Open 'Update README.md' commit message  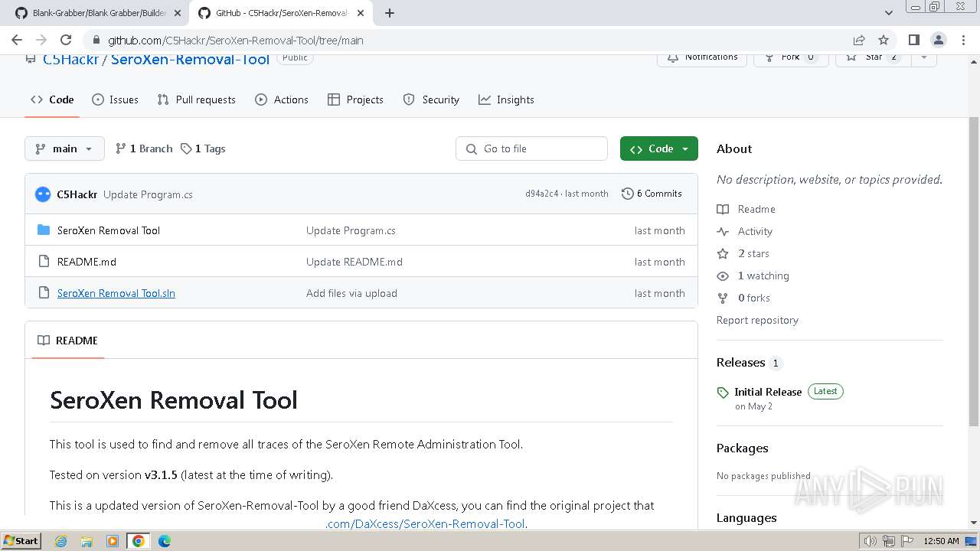click(354, 262)
